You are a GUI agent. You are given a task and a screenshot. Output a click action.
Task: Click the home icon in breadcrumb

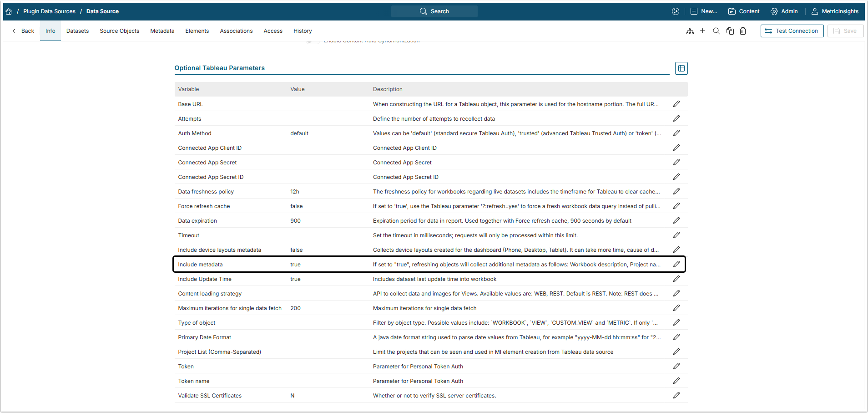pos(9,11)
